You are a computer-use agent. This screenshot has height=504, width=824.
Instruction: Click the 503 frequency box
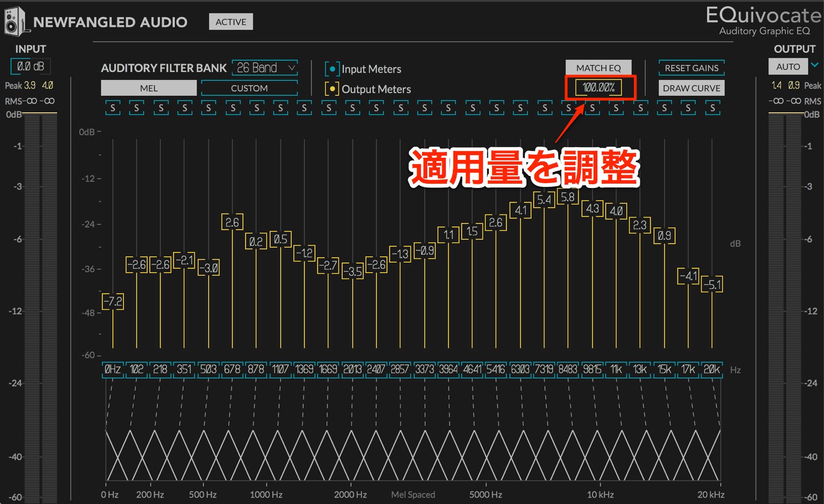209,370
